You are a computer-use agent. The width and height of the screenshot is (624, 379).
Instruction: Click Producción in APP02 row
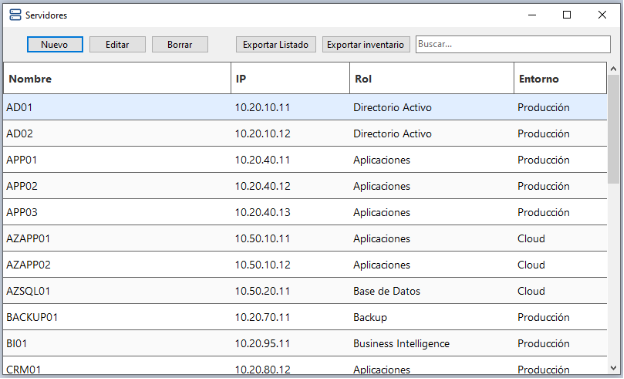coord(544,186)
